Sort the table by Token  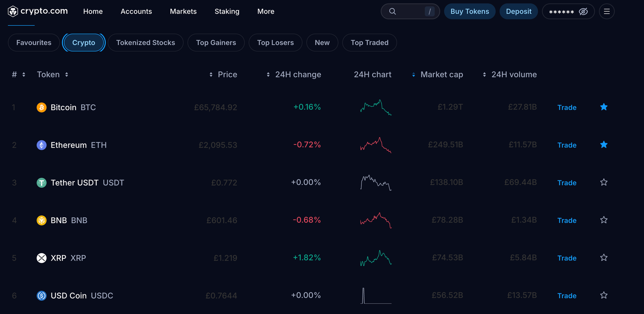click(x=53, y=74)
